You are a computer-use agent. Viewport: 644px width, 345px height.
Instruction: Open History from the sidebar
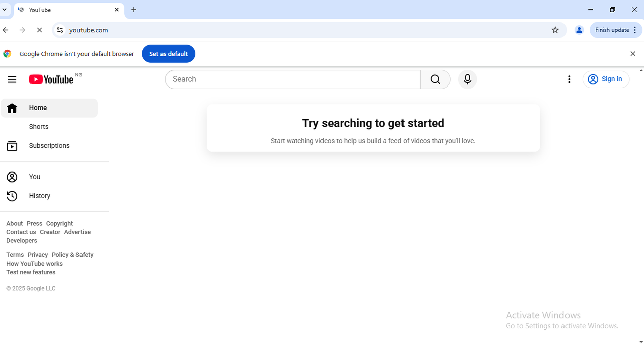(x=39, y=196)
